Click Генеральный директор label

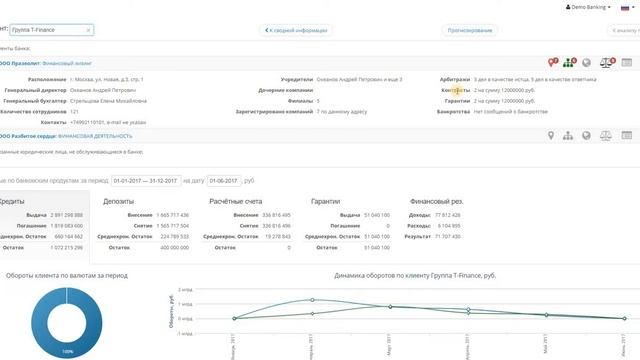[x=35, y=90]
